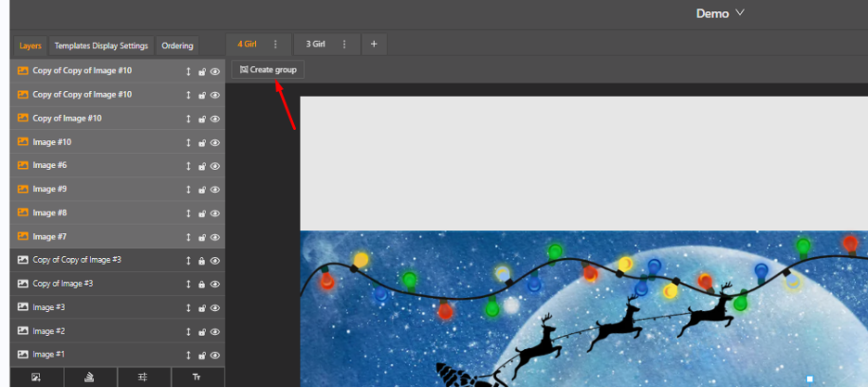The height and width of the screenshot is (388, 868).
Task: Hide the Image #6 layer with its eye
Action: pyautogui.click(x=215, y=166)
